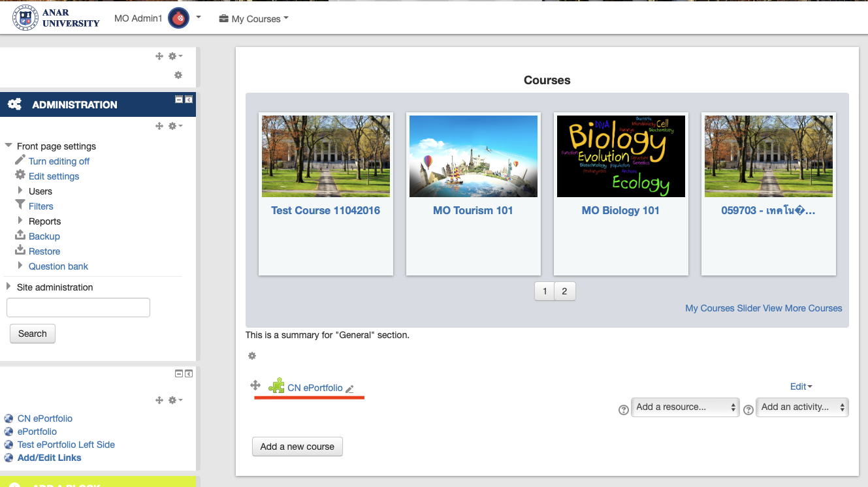Open the links block actions gear menu

[175, 400]
